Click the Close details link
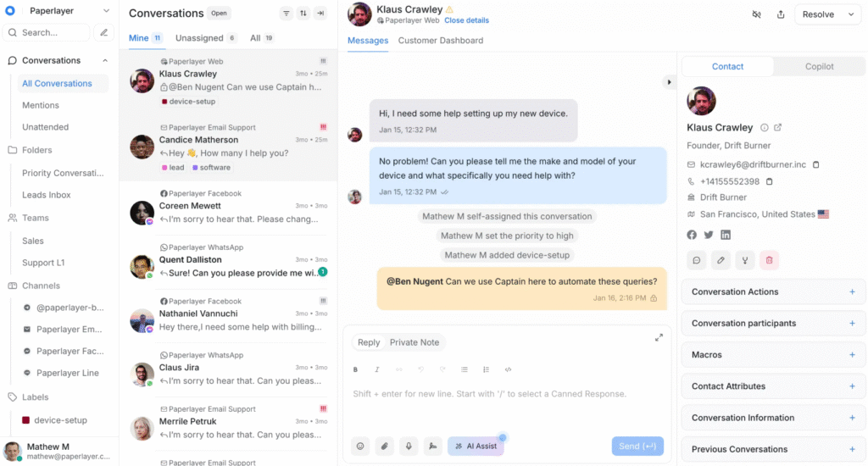The height and width of the screenshot is (466, 868). (467, 20)
